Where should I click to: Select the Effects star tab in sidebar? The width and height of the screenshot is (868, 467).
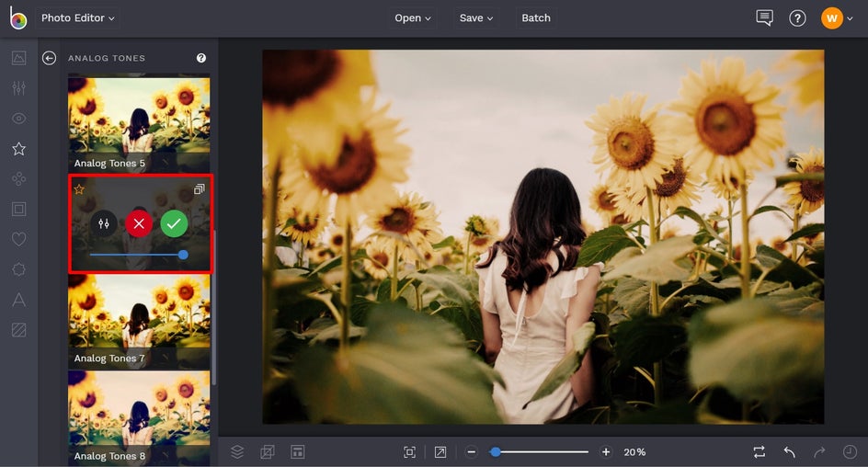click(x=18, y=149)
